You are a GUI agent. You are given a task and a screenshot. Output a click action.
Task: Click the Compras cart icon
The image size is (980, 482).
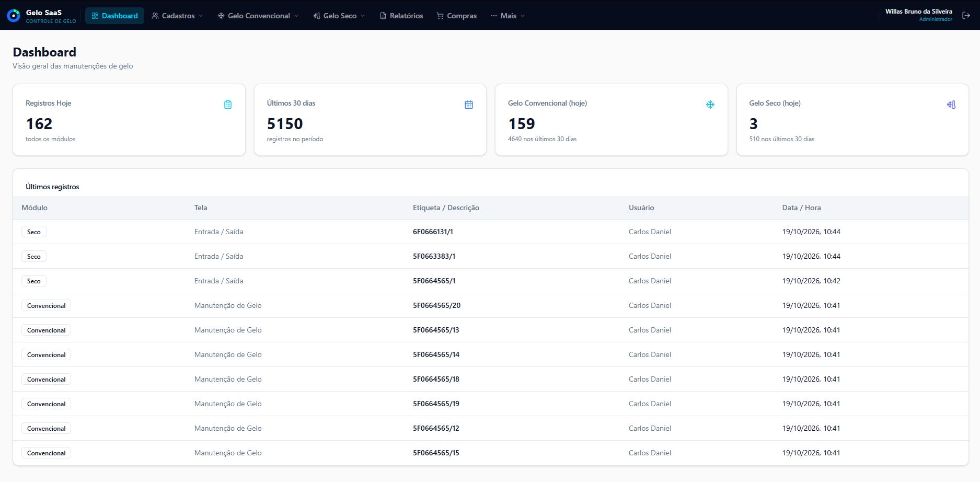[x=440, y=16]
